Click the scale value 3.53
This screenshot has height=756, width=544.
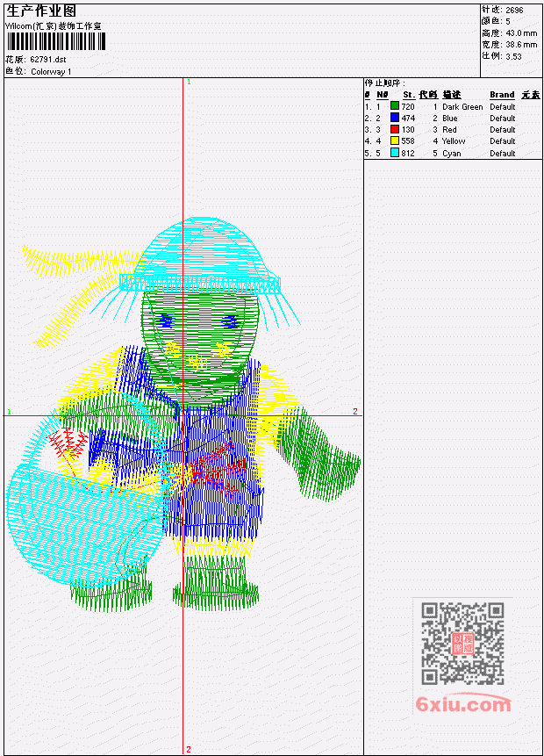513,56
